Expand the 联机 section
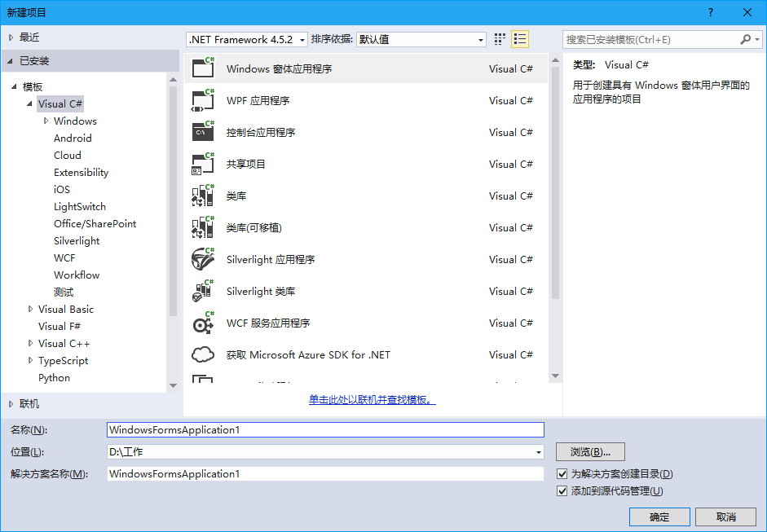 [11, 404]
